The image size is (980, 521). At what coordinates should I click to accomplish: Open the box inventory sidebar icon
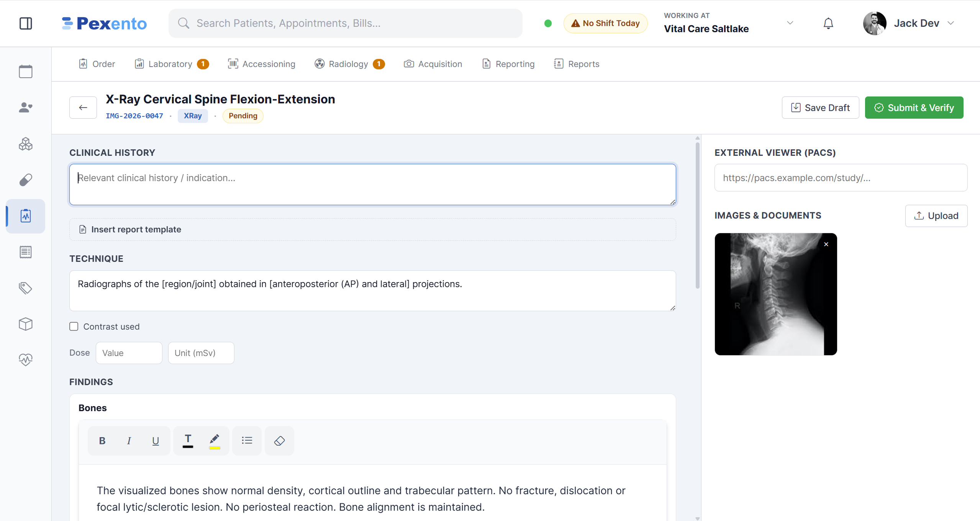tap(26, 324)
